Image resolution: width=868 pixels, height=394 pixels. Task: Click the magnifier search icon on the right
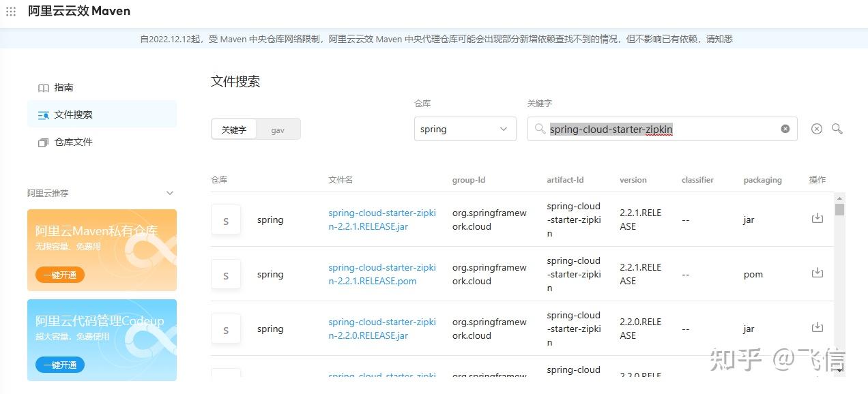(837, 129)
